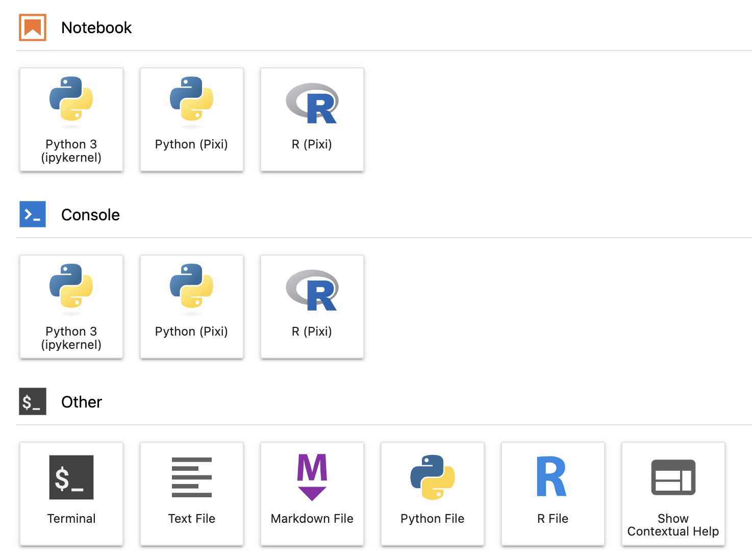Launch an R (Pixi) console

coord(312,307)
